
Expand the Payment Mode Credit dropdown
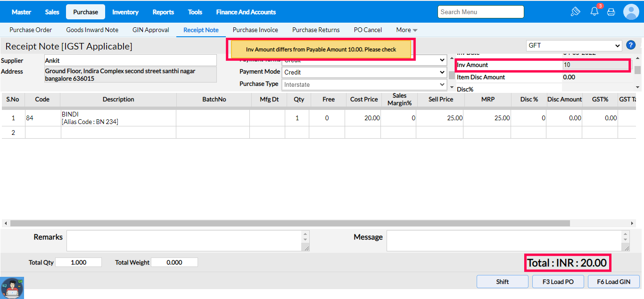(x=364, y=72)
